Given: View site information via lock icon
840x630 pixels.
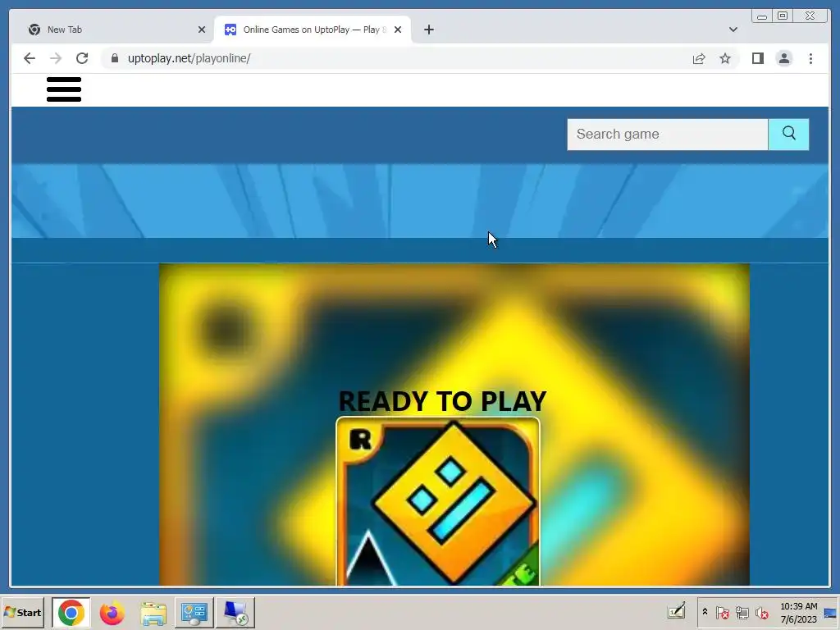Looking at the screenshot, I should [115, 58].
